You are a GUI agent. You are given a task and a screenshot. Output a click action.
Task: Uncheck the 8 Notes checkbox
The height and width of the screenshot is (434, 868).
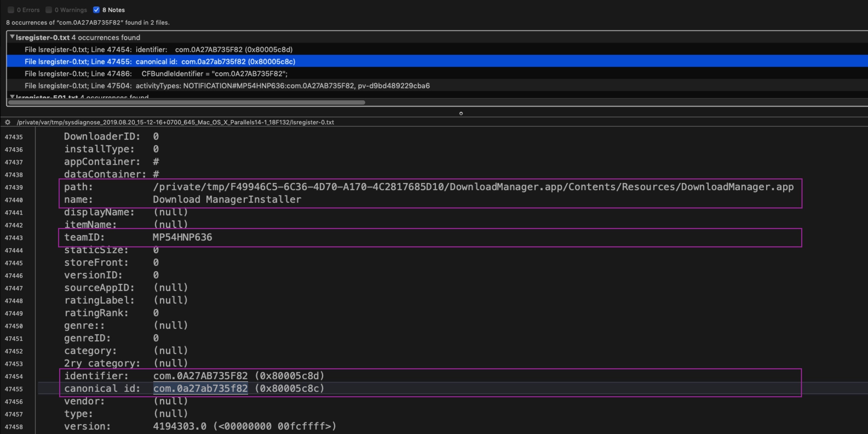pos(96,10)
